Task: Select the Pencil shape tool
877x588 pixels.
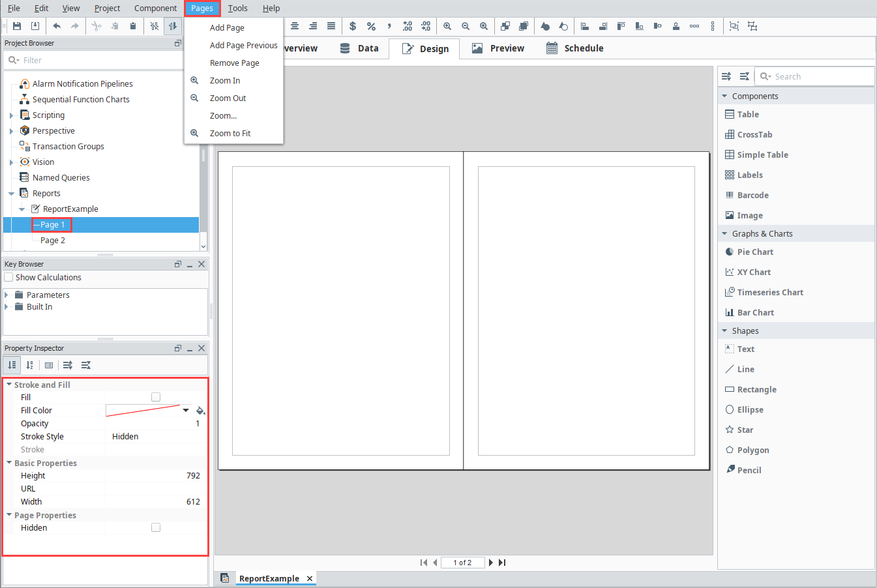Action: [743, 470]
